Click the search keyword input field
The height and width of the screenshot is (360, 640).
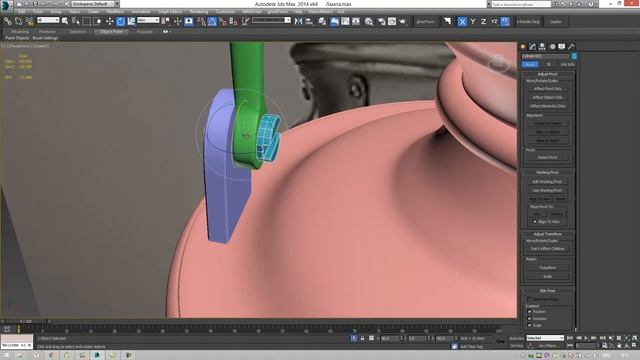coord(521,4)
